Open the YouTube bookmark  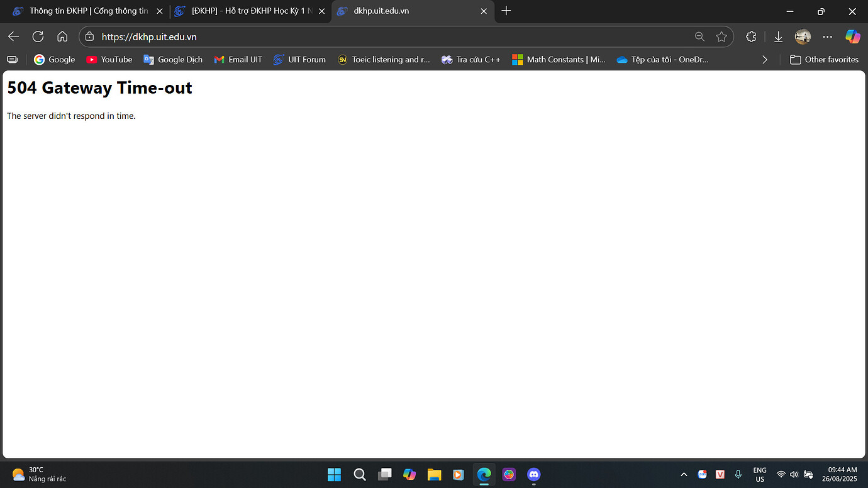coord(109,59)
